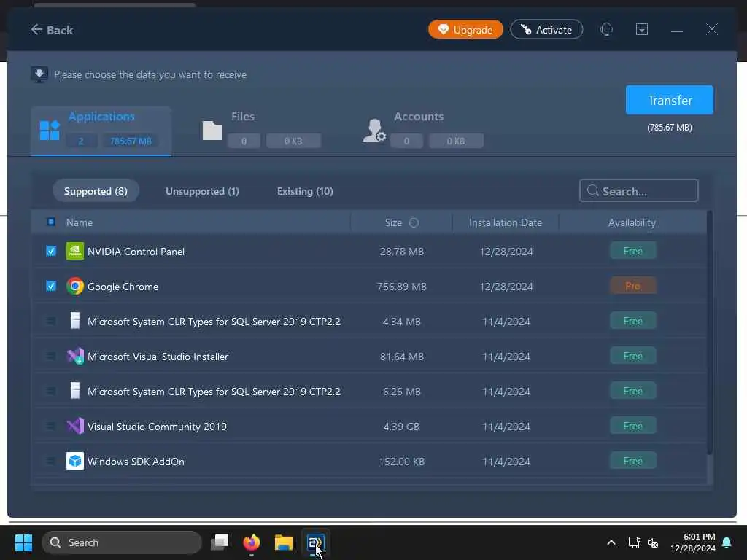This screenshot has width=747, height=560.
Task: Click the Installation Date column header
Action: point(506,222)
